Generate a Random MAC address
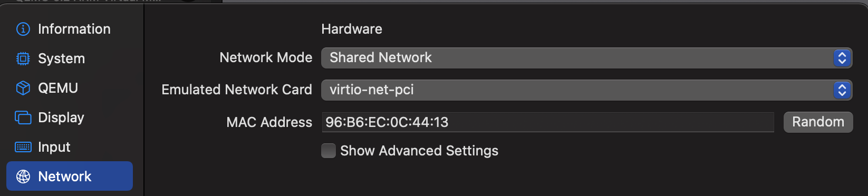This screenshot has height=196, width=868. 818,122
